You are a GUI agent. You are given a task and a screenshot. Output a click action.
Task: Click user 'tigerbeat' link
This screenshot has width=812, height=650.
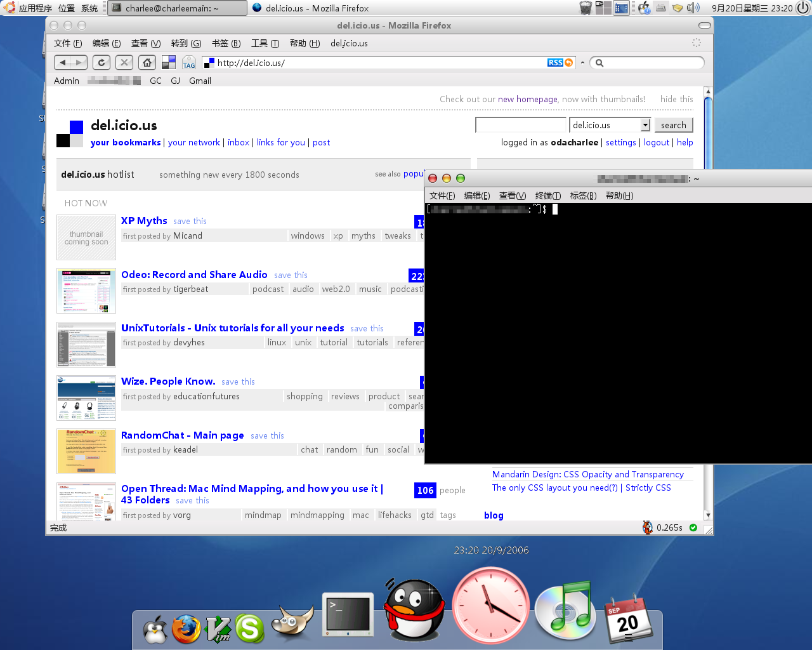point(191,289)
